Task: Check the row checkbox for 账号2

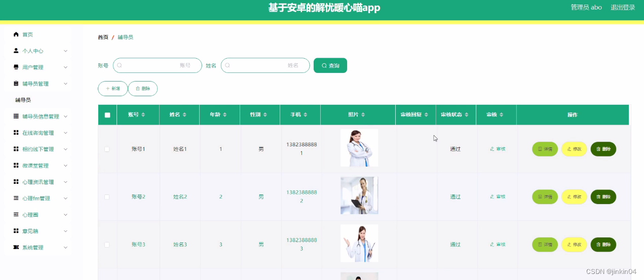Action: point(107,196)
